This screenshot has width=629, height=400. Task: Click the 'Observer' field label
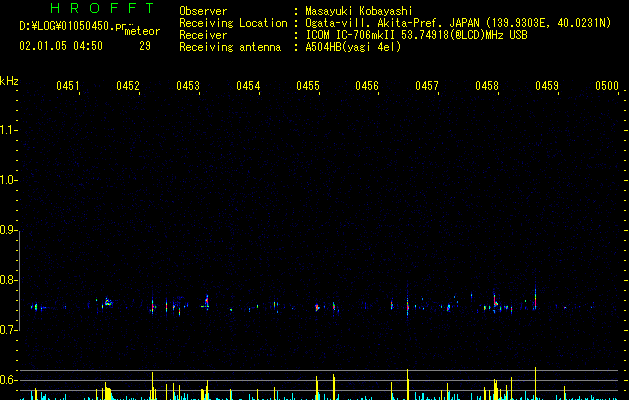(x=203, y=11)
